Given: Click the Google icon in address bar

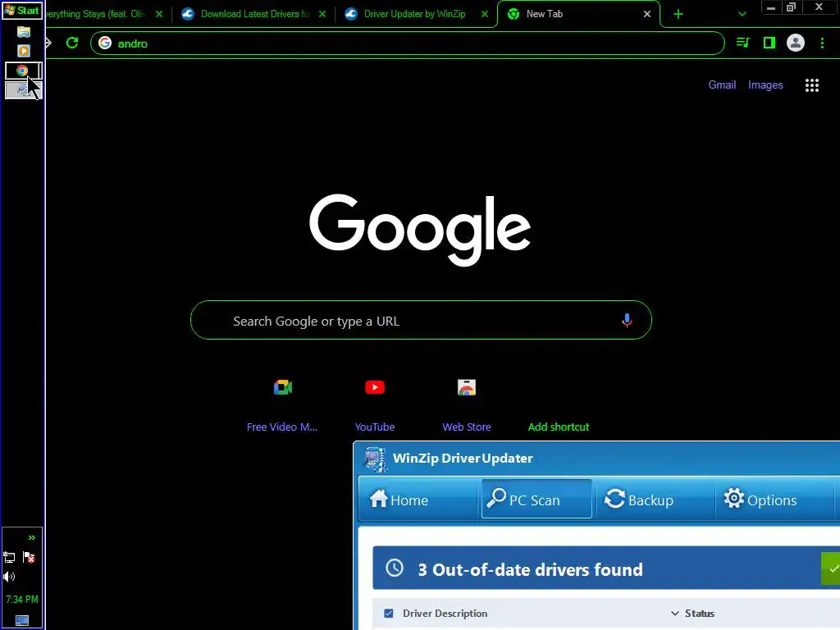Looking at the screenshot, I should [105, 43].
